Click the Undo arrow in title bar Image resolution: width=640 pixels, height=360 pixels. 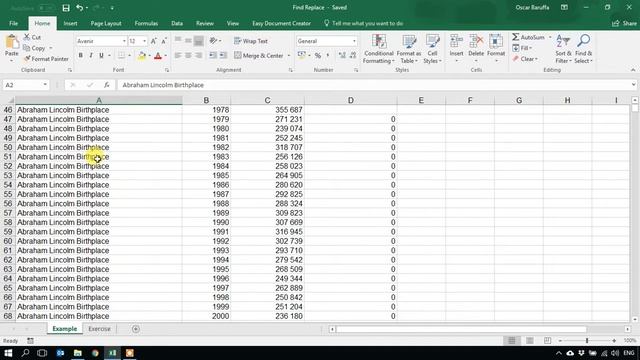(x=79, y=8)
